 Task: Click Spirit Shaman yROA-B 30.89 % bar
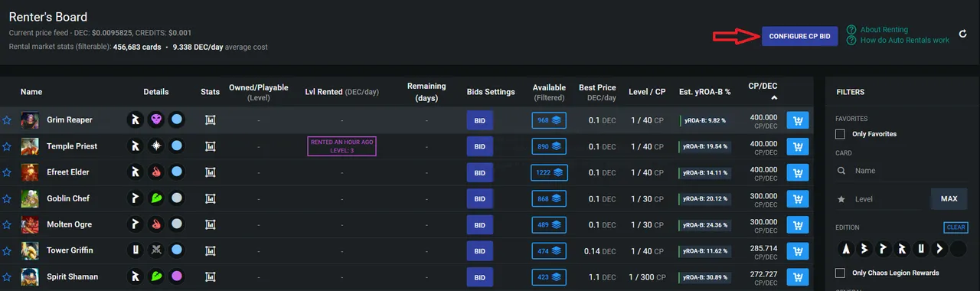click(x=704, y=276)
